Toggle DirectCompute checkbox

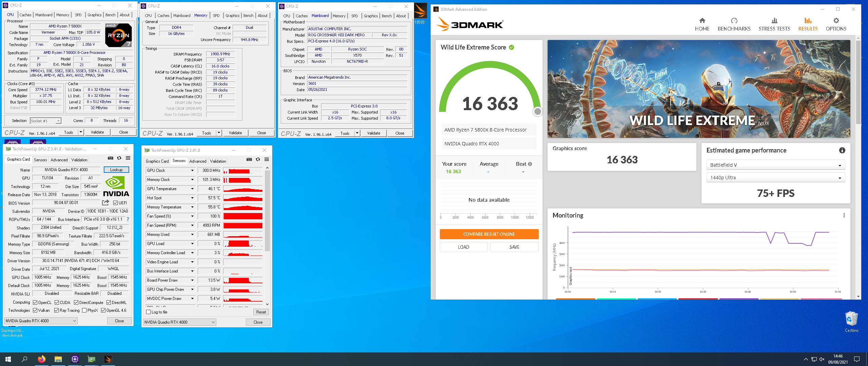pyautogui.click(x=76, y=302)
